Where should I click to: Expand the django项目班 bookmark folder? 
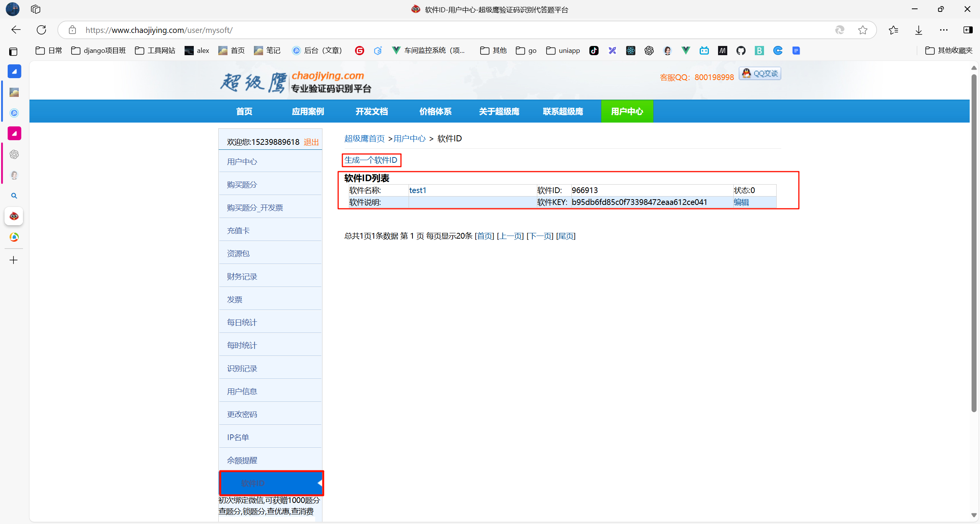point(99,51)
